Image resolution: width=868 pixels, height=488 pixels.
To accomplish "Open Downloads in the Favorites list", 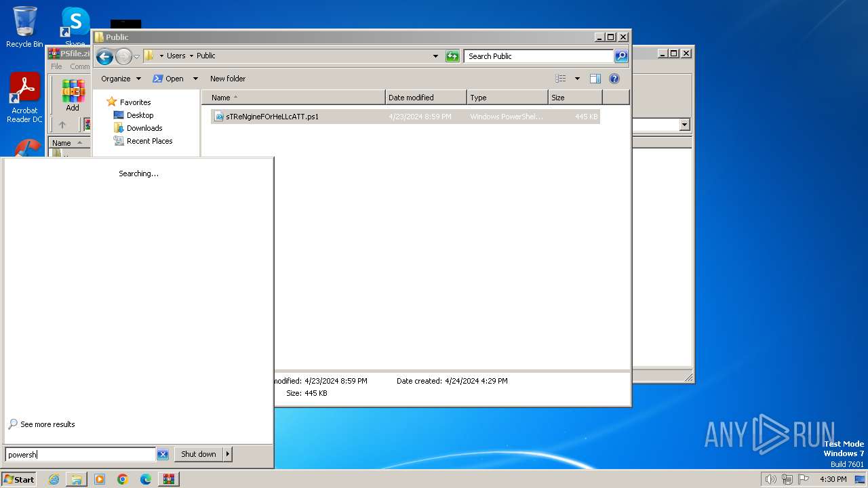I will 144,128.
